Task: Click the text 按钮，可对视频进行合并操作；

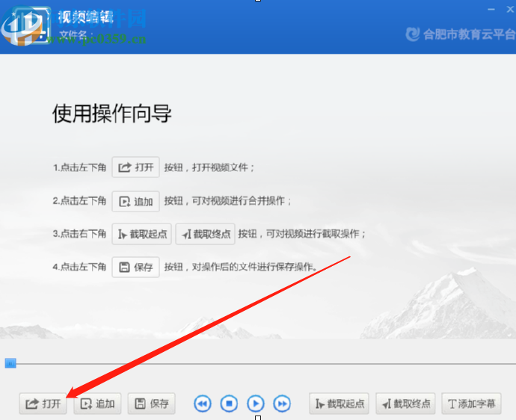Action: [x=228, y=200]
